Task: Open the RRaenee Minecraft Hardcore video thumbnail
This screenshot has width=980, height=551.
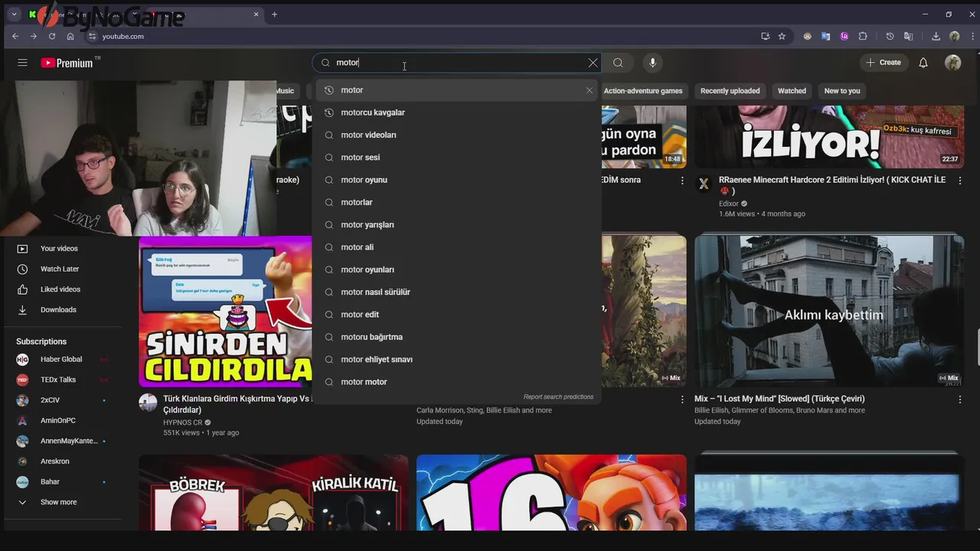Action: 829,137
